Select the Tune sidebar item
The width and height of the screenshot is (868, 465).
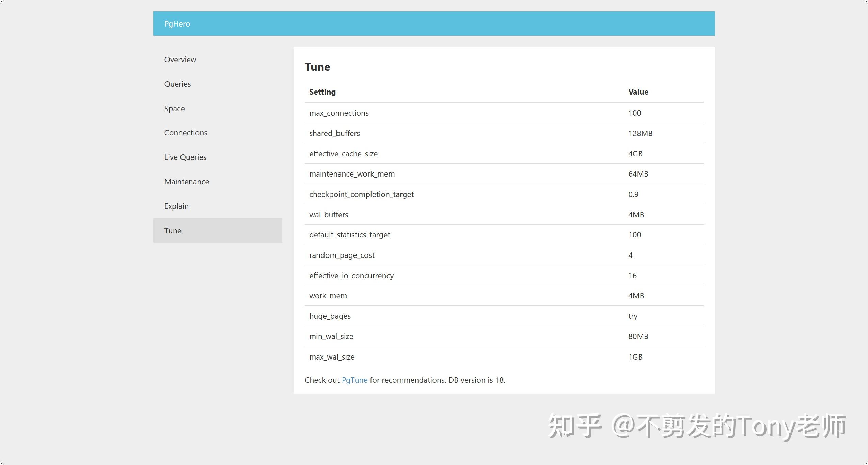218,230
